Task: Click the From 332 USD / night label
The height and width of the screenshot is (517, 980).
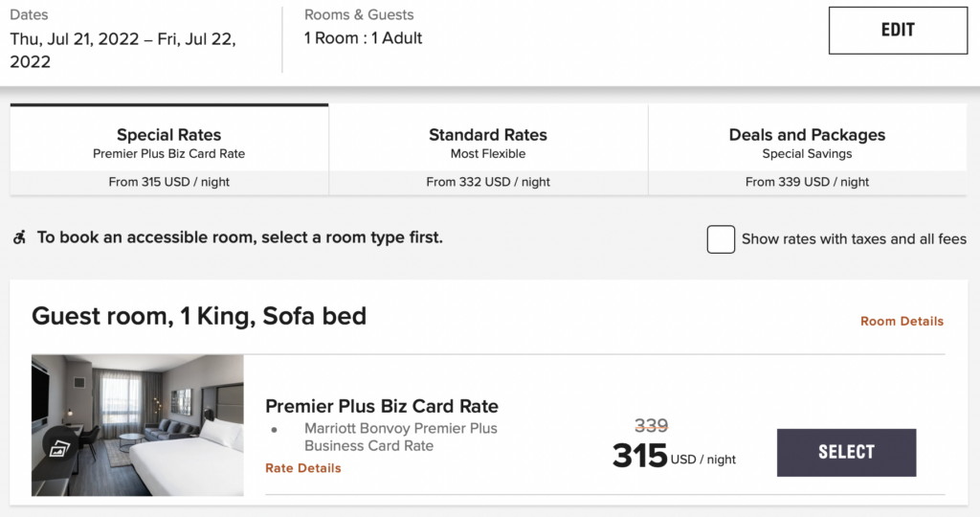Action: [x=488, y=182]
